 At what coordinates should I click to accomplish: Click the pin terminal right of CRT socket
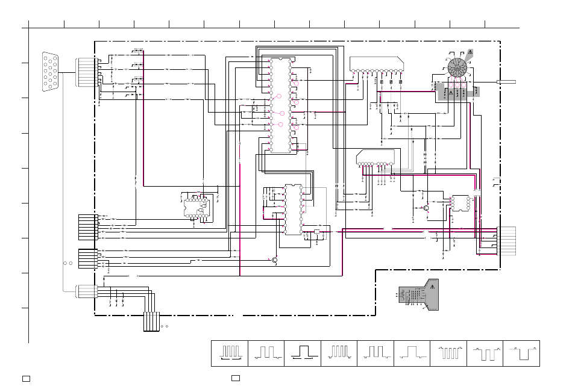pyautogui.click(x=506, y=82)
